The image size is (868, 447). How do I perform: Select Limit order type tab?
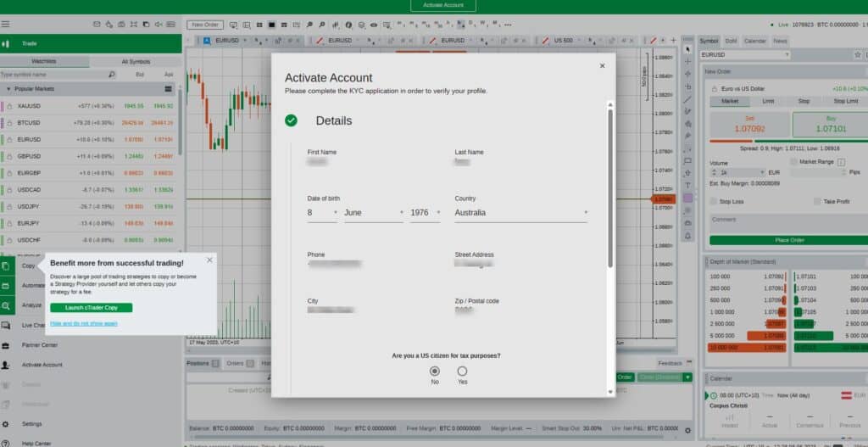click(768, 102)
